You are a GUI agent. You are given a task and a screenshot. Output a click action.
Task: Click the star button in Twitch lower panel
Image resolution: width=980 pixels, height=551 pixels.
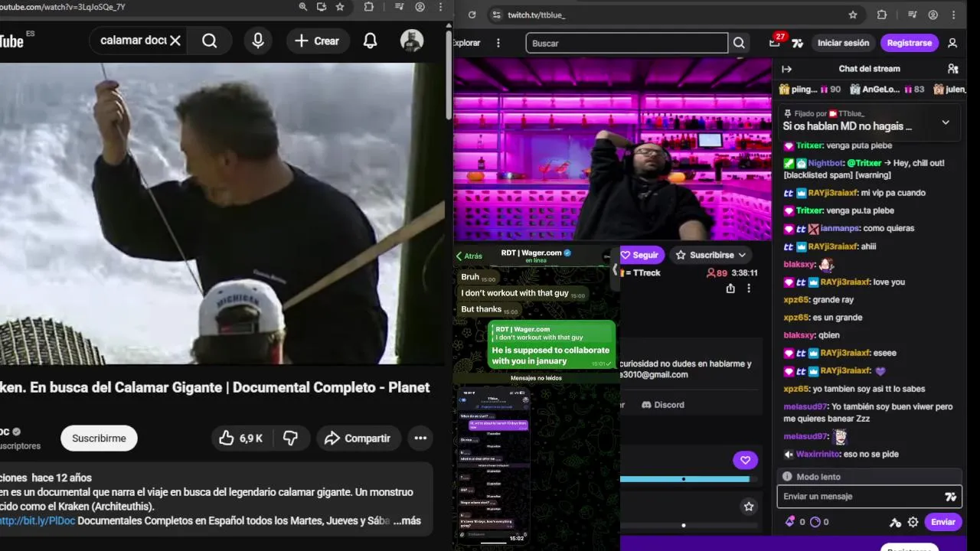pyautogui.click(x=749, y=506)
